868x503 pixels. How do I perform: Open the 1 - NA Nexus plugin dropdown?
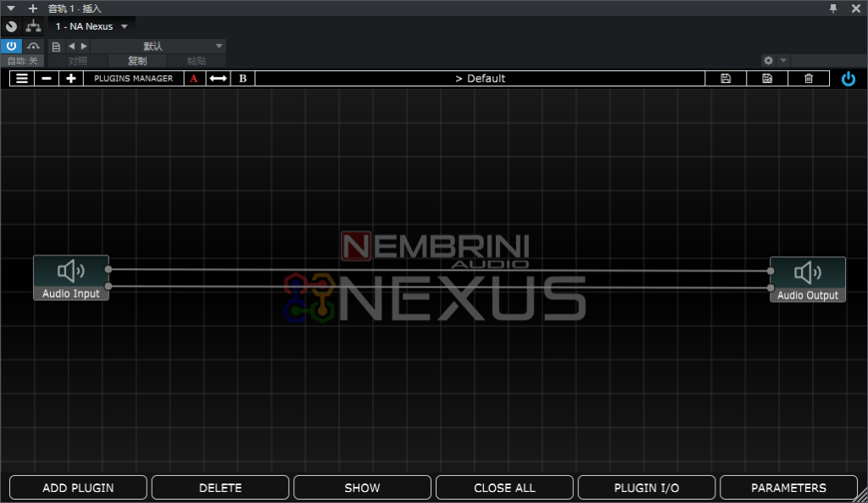(92, 26)
